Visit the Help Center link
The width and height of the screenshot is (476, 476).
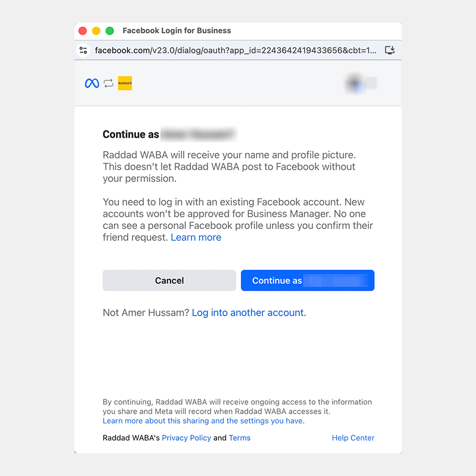click(x=353, y=438)
